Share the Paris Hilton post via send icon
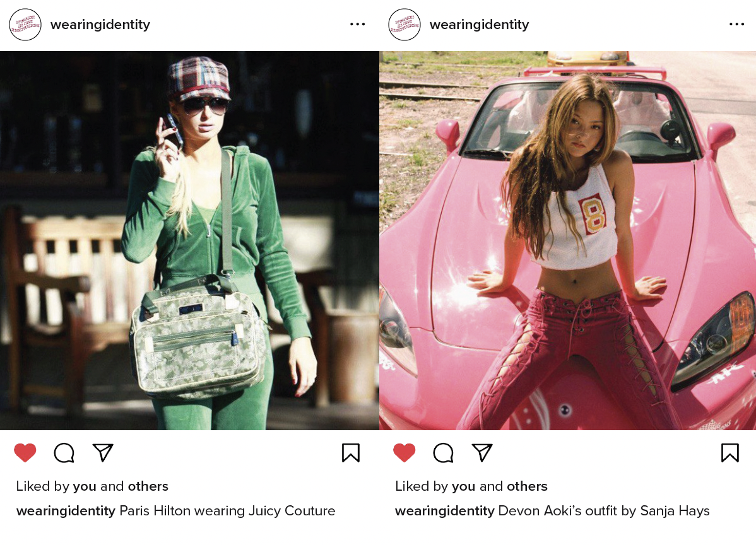Image resolution: width=756 pixels, height=545 pixels. click(103, 452)
